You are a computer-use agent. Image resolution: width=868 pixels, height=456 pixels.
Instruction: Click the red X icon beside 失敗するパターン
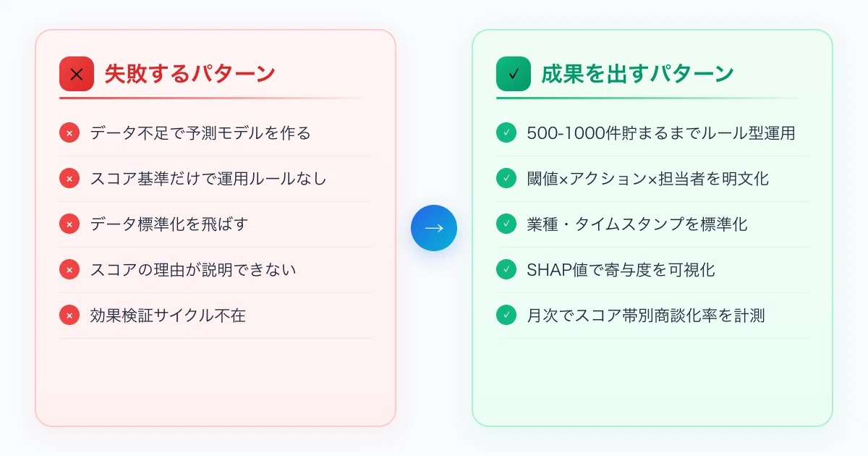point(77,74)
